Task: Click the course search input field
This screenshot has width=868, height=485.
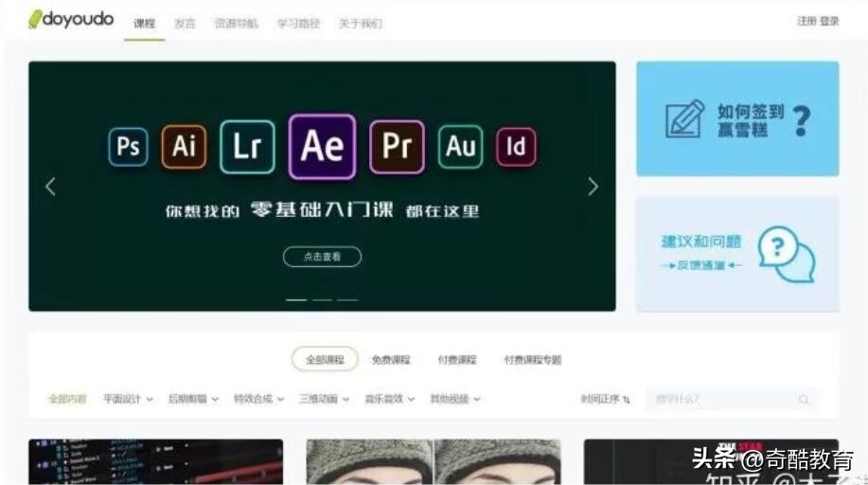Action: (x=731, y=400)
